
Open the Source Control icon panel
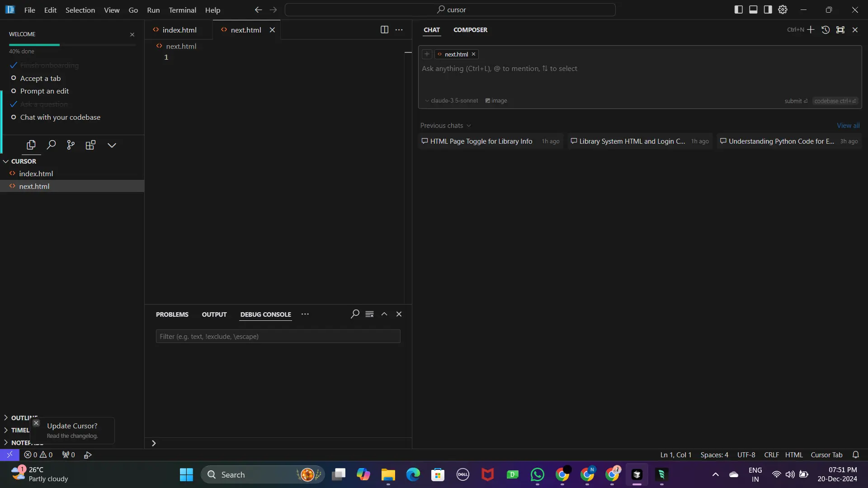[71, 145]
